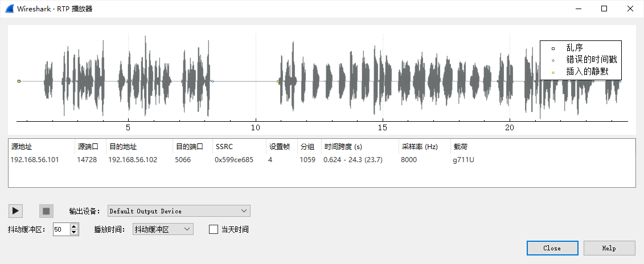Viewport: 644px width, 264px height.
Task: Open the 输出设备 dropdown list
Action: 179,211
